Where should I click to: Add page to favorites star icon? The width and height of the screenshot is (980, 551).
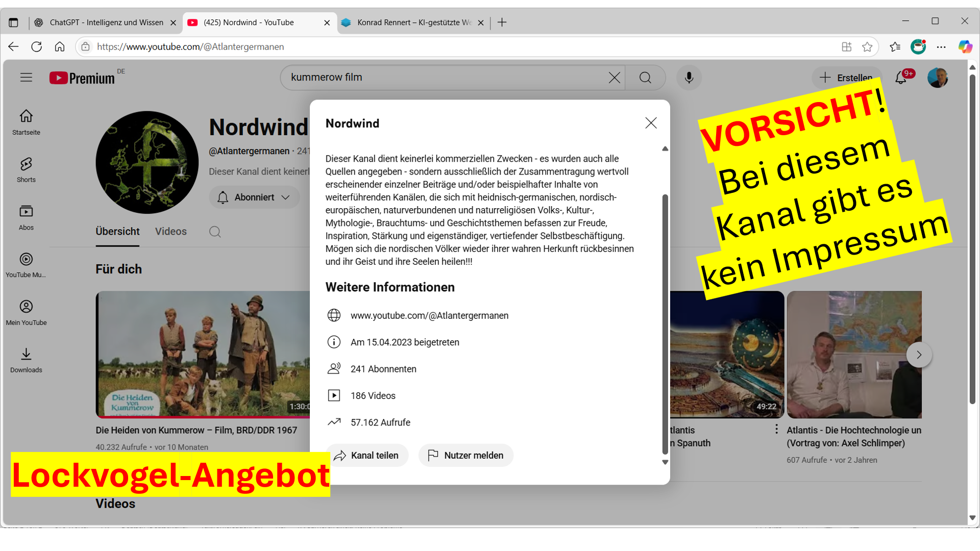(867, 47)
